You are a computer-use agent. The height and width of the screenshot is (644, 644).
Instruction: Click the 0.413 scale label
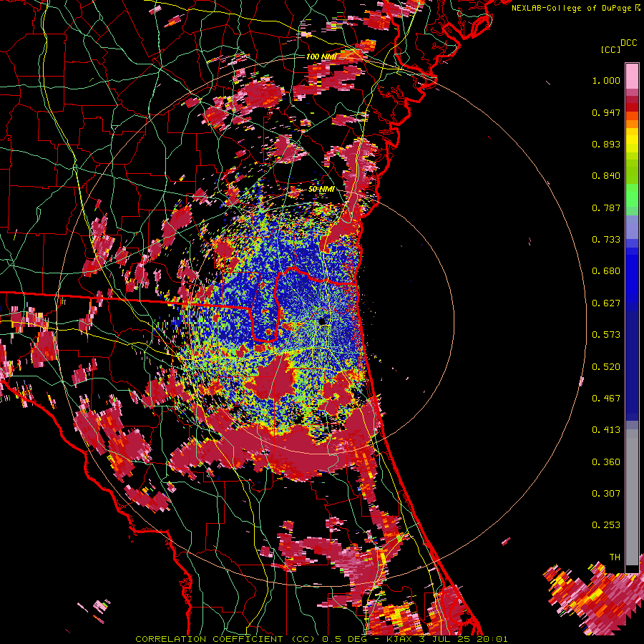click(606, 430)
